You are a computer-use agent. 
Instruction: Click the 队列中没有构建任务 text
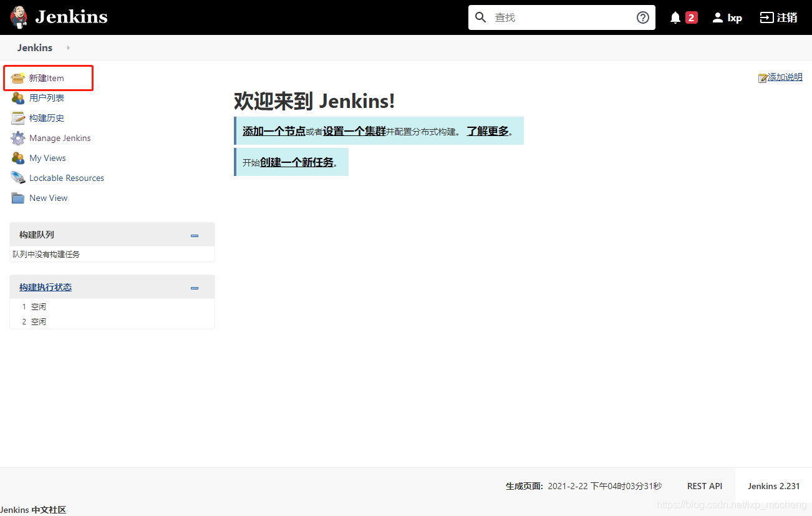pos(46,254)
